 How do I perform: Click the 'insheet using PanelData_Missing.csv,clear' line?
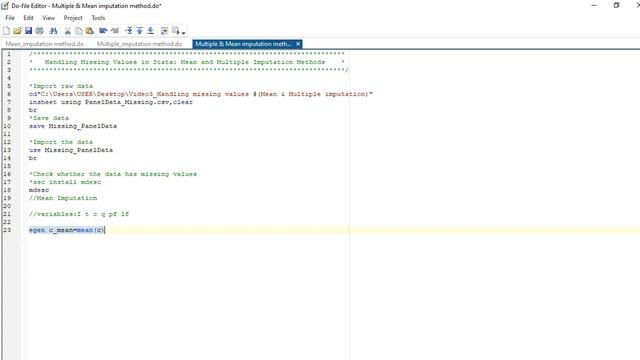coord(111,102)
